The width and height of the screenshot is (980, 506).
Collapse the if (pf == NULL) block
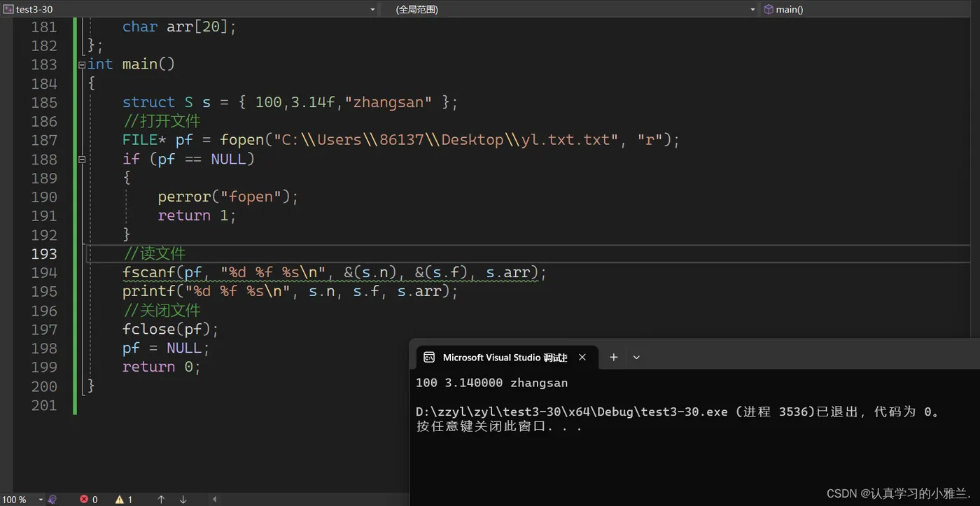pyautogui.click(x=82, y=160)
